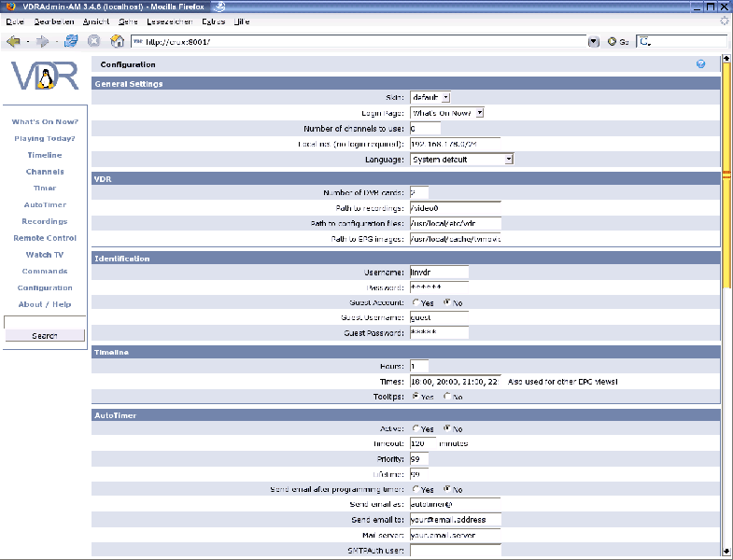Image resolution: width=733 pixels, height=560 pixels.
Task: Reload the page with the Reload icon
Action: pos(71,41)
